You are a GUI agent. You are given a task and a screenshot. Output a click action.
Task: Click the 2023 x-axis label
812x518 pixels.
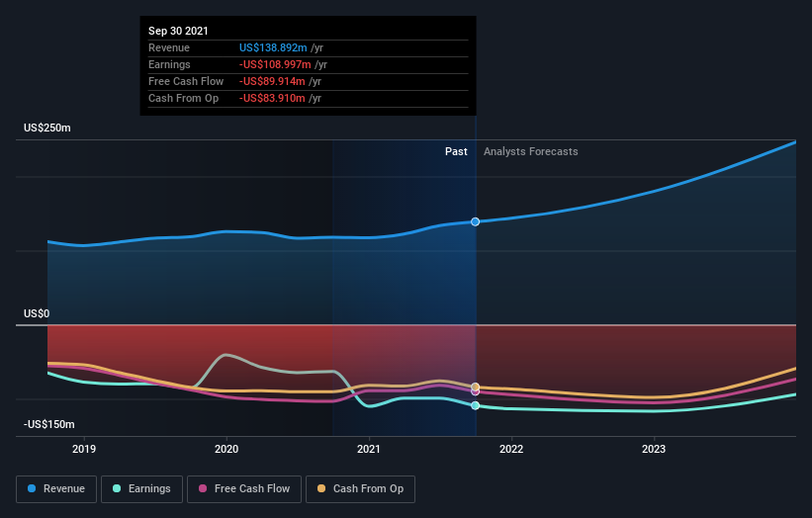point(654,449)
